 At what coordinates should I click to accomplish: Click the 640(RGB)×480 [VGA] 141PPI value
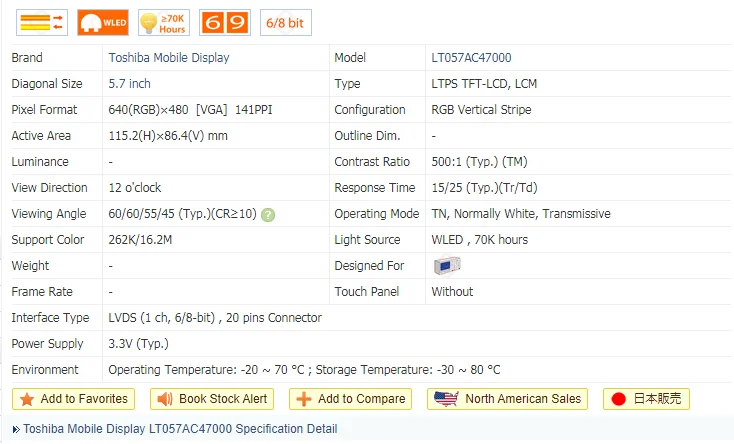click(190, 110)
